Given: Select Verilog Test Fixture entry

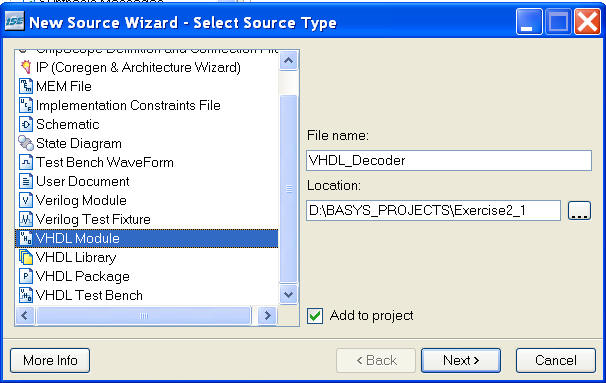Looking at the screenshot, I should 93,219.
